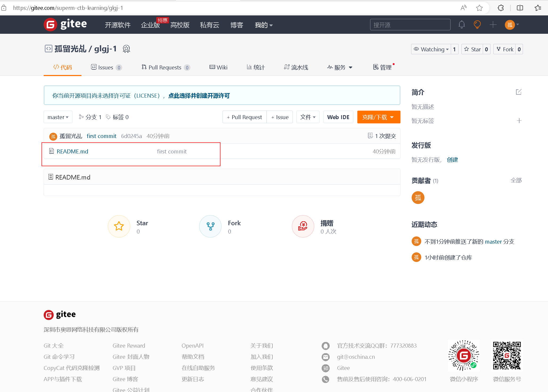Open the user avatar menu in the header
This screenshot has height=392, width=548.
click(512, 25)
